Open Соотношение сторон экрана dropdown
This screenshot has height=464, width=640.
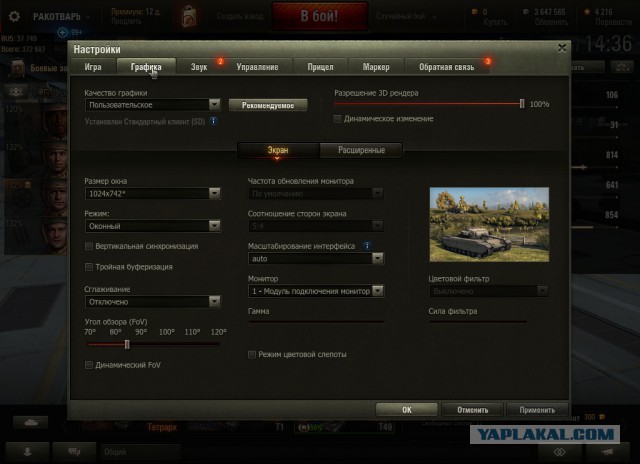point(316,226)
